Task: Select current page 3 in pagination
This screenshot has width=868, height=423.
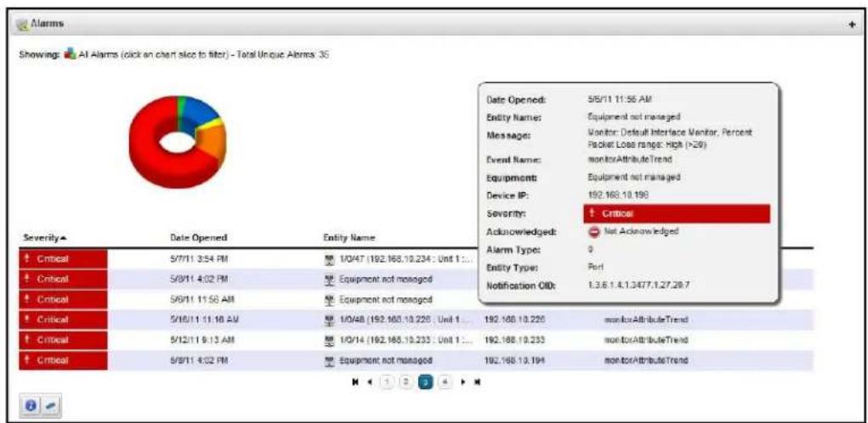Action: pyautogui.click(x=425, y=381)
